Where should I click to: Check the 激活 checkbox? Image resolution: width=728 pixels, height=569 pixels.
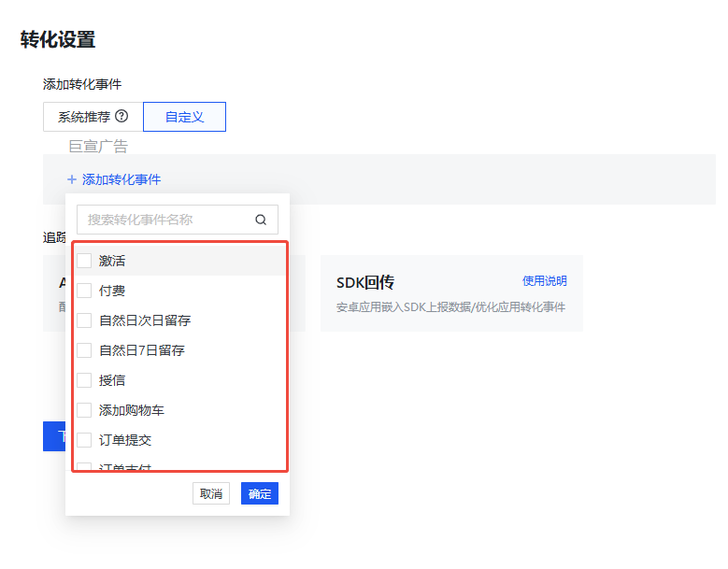[84, 261]
